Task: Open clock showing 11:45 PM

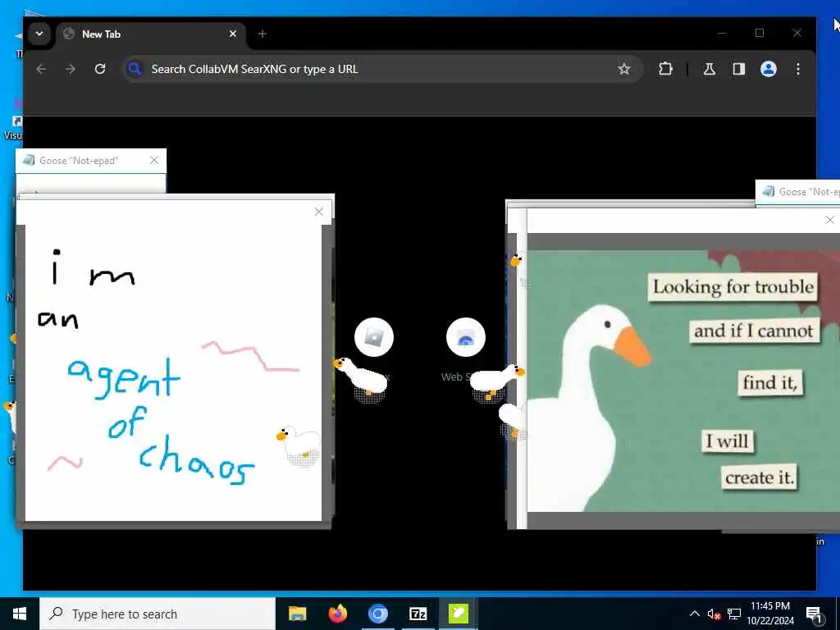Action: coord(770,614)
